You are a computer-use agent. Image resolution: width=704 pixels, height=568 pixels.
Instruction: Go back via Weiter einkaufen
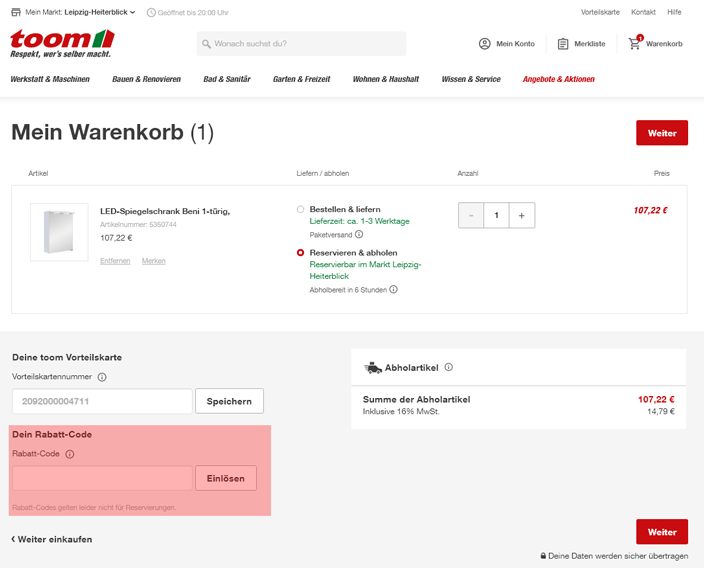[52, 539]
